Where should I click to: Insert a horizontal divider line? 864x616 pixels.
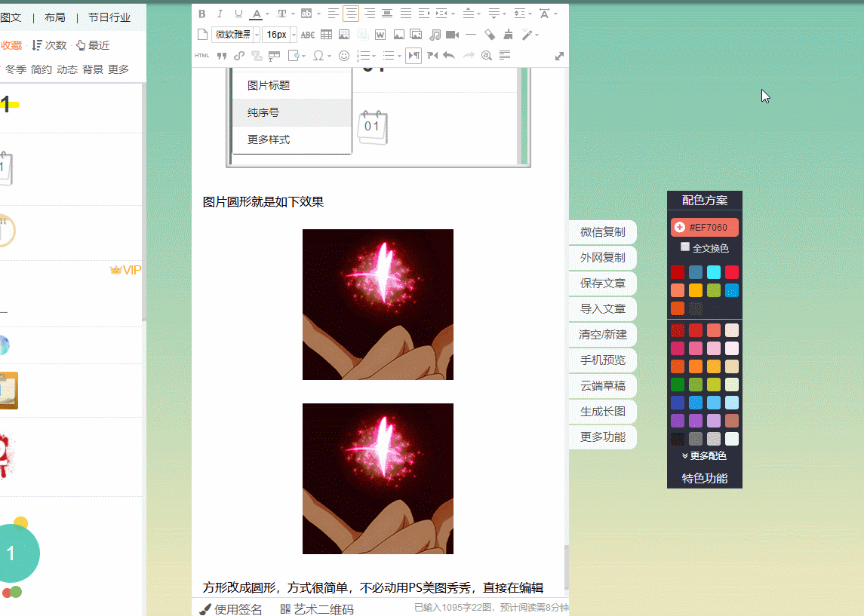[471, 35]
